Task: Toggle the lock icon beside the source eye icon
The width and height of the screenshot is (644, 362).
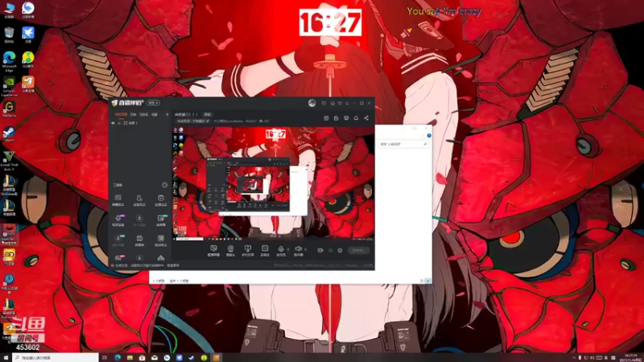Action: (x=119, y=123)
